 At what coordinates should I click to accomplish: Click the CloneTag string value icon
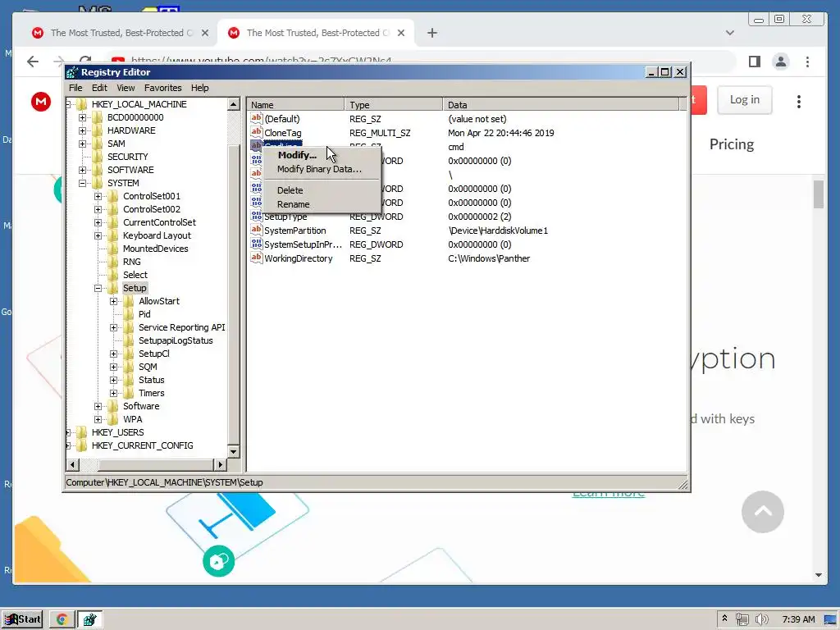pos(257,132)
